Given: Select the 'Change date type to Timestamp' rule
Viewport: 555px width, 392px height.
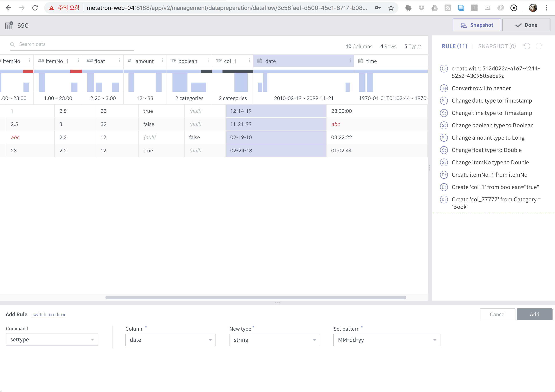Looking at the screenshot, I should click(492, 101).
